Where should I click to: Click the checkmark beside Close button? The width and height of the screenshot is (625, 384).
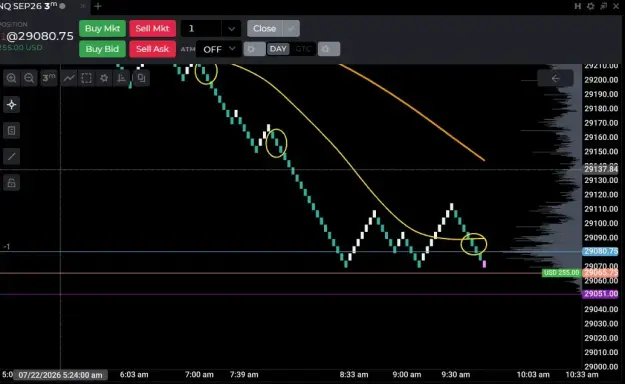coord(291,28)
